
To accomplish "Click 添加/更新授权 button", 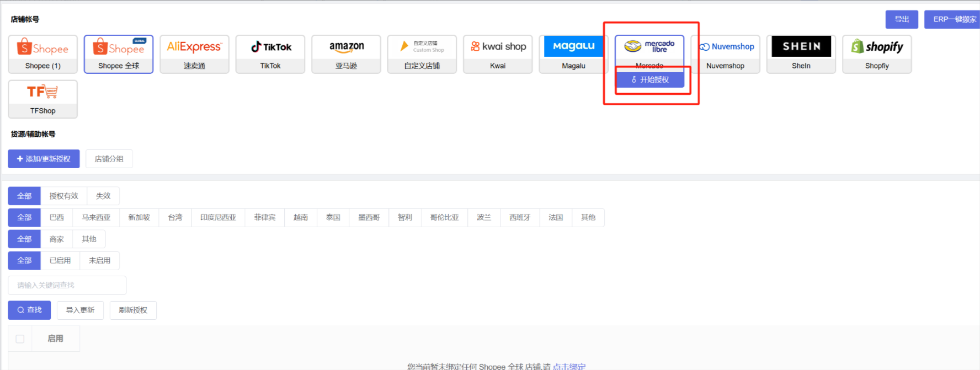I will click(44, 159).
